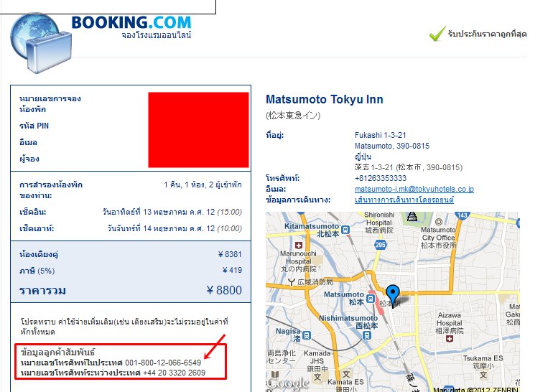Click Marunouchi Hospital cross icon on map
Image resolution: width=553 pixels, height=392 pixels.
pyautogui.click(x=299, y=246)
